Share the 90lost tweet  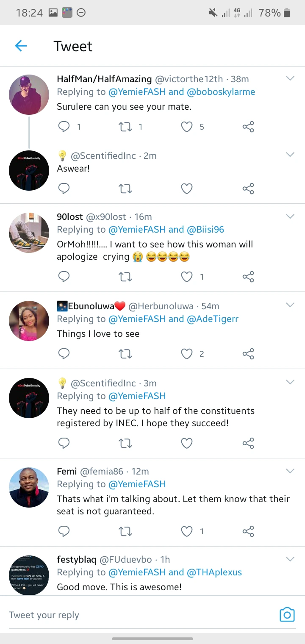point(248,277)
